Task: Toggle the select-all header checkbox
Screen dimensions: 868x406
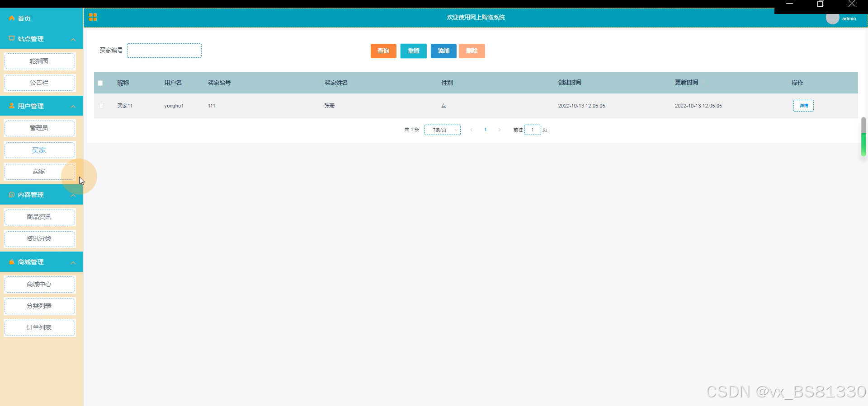Action: (x=100, y=83)
